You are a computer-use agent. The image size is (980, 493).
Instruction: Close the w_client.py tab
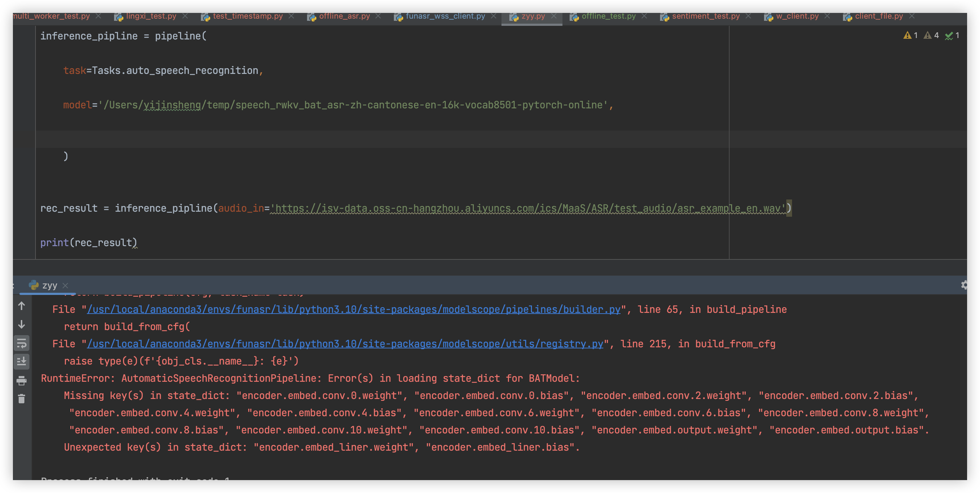coord(828,16)
